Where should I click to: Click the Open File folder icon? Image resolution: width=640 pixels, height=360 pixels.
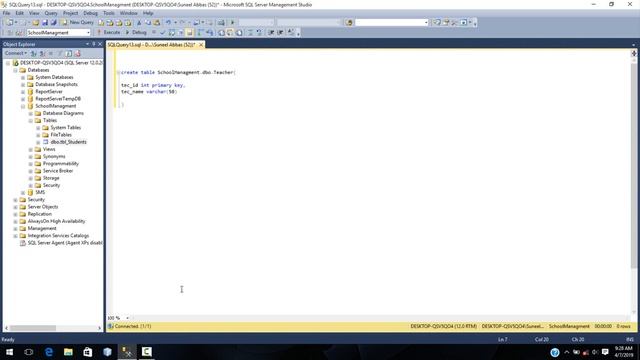pos(36,22)
